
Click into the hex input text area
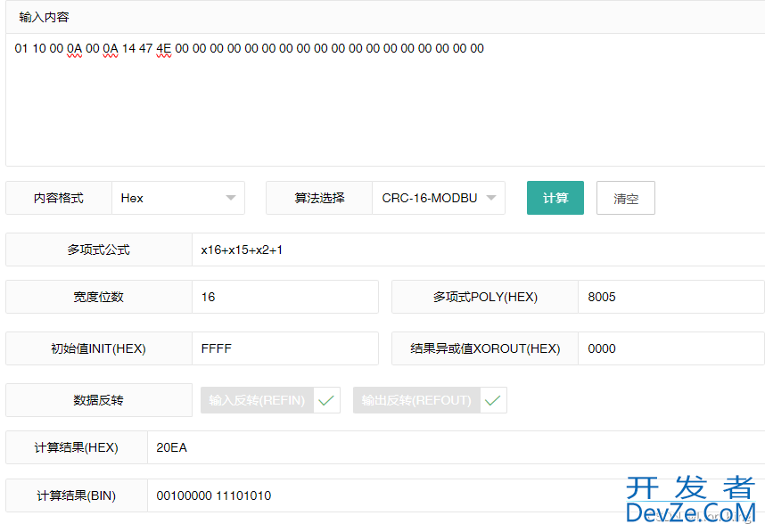click(x=385, y=100)
